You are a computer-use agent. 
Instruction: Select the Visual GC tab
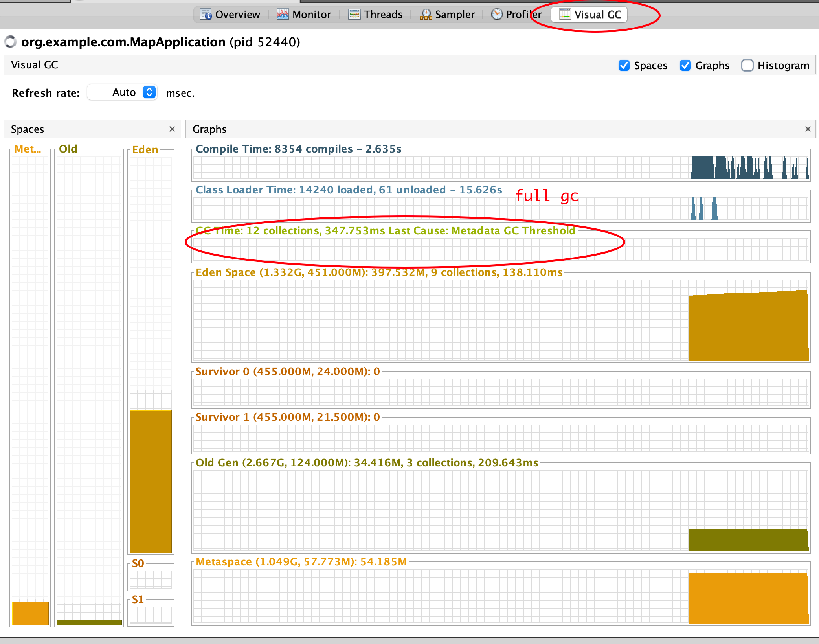pos(590,15)
